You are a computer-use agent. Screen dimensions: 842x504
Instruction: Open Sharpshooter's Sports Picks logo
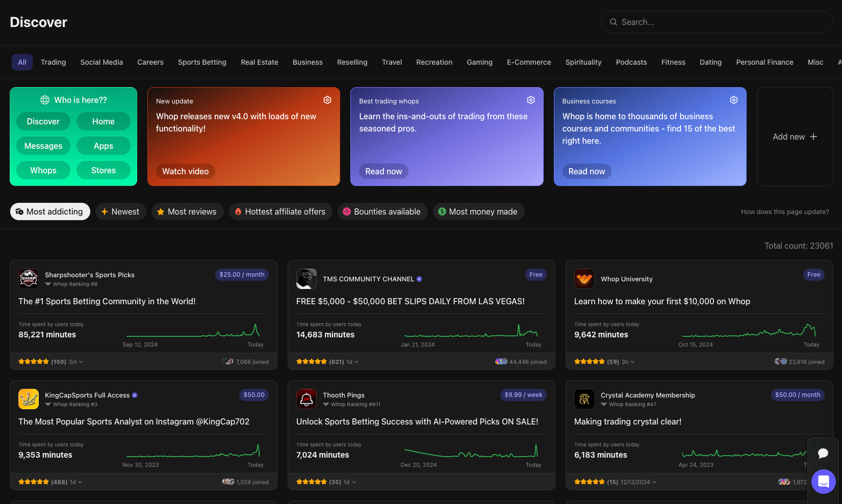click(x=29, y=279)
